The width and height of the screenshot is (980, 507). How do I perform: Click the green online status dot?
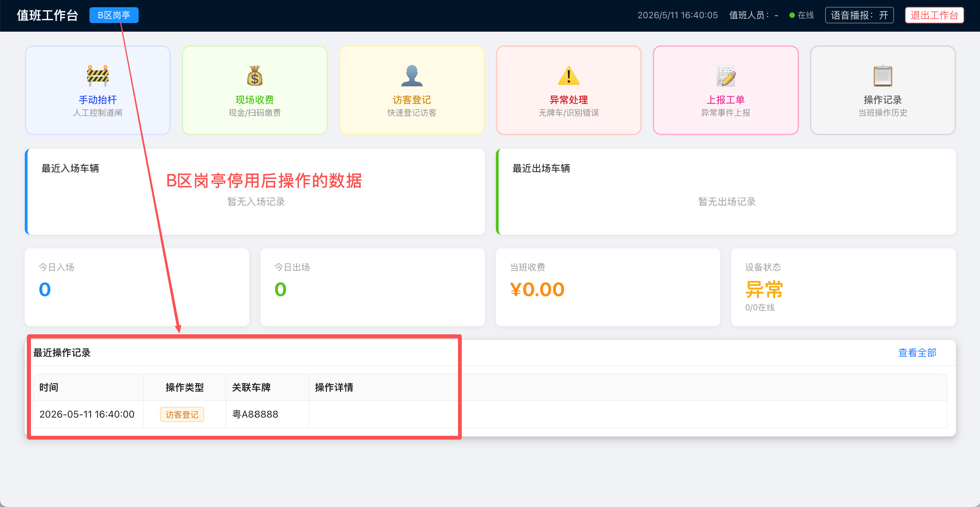coord(792,15)
